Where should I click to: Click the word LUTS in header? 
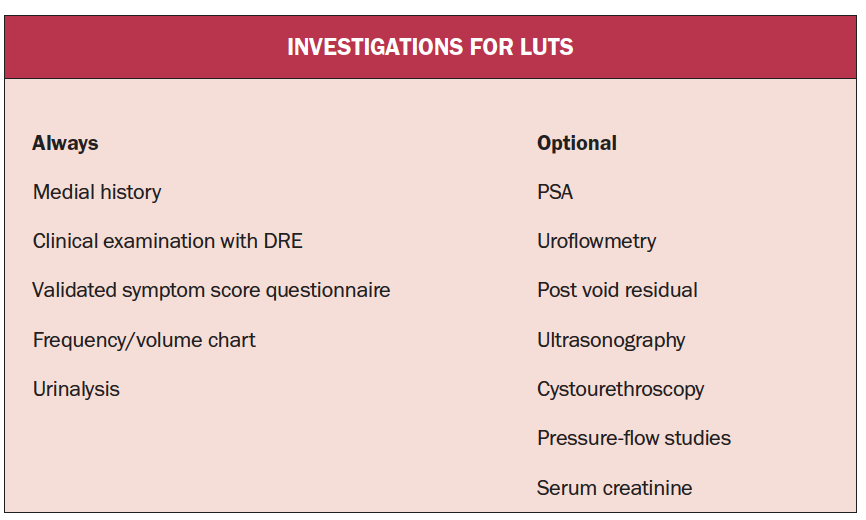pyautogui.click(x=546, y=47)
